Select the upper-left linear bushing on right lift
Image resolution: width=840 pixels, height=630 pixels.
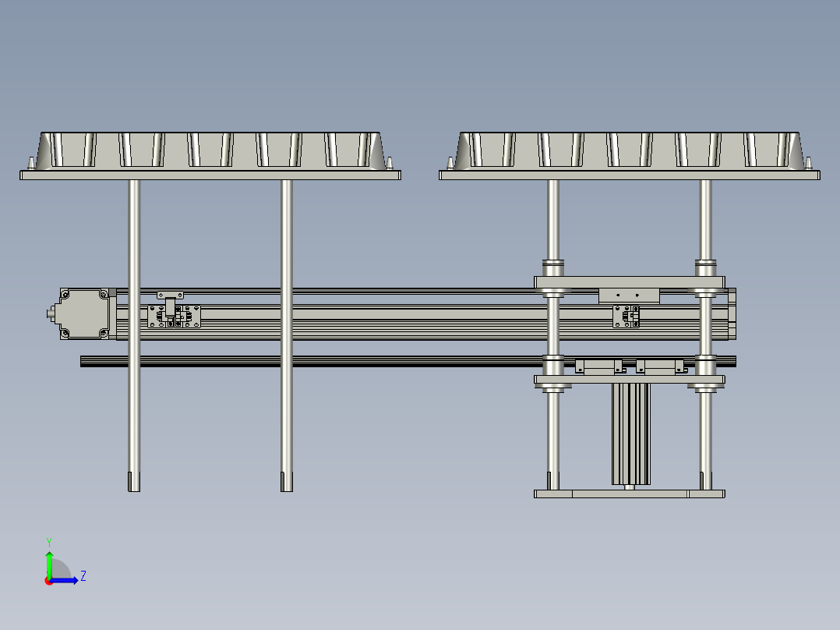(x=553, y=268)
